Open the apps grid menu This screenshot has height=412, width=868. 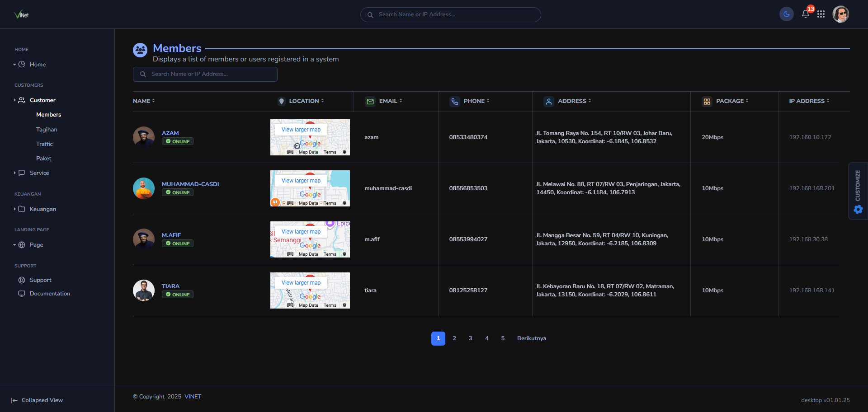pos(821,14)
